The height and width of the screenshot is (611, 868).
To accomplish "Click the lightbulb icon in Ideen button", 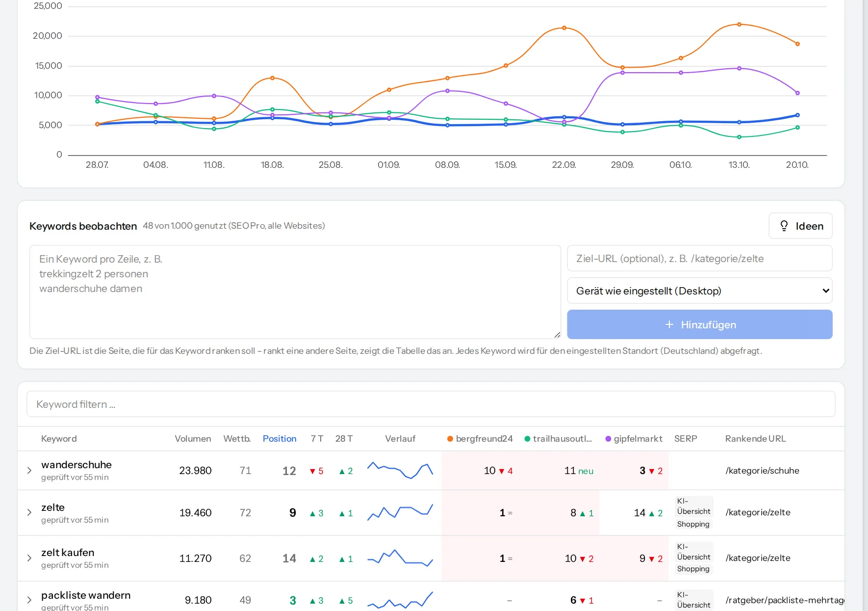I will (x=784, y=226).
